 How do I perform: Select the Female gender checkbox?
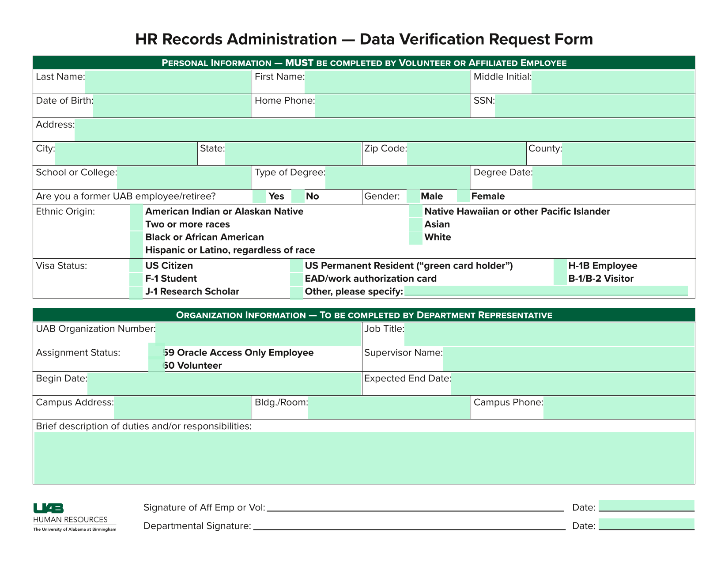(464, 196)
